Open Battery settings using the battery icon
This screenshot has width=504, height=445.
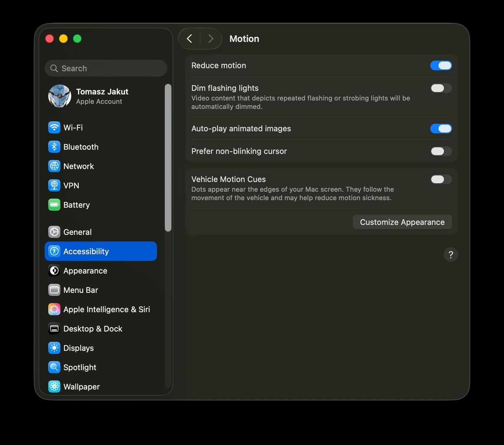point(54,205)
